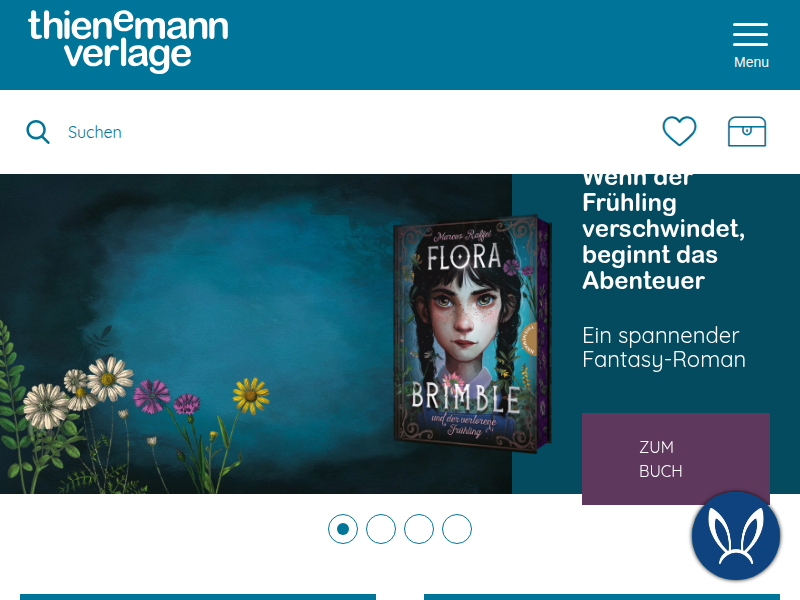Click the right teal teaser card below carousel

(602, 597)
